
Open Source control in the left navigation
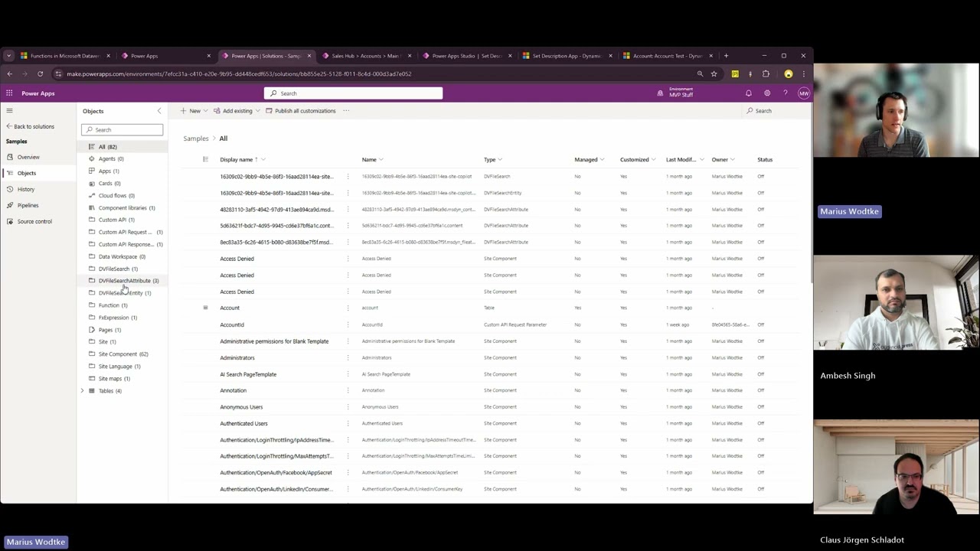click(x=34, y=221)
